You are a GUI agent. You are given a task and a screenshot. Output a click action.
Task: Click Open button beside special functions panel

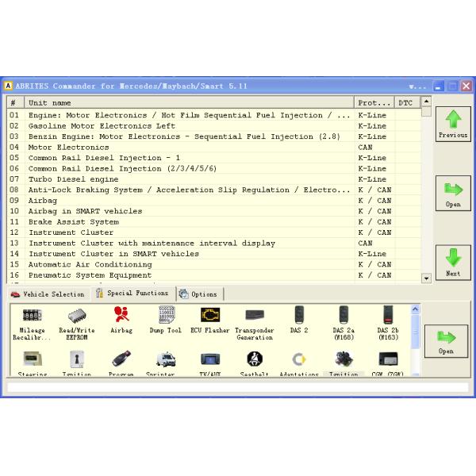click(x=446, y=340)
